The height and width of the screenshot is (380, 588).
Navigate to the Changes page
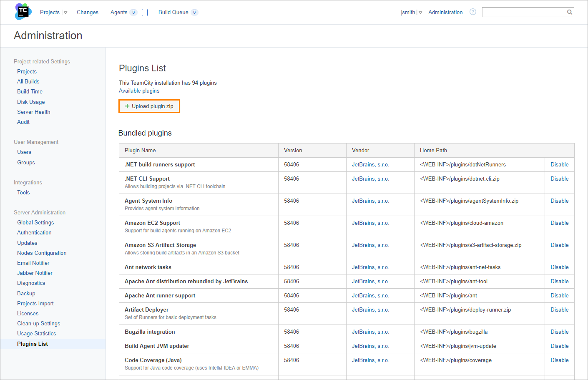(87, 12)
